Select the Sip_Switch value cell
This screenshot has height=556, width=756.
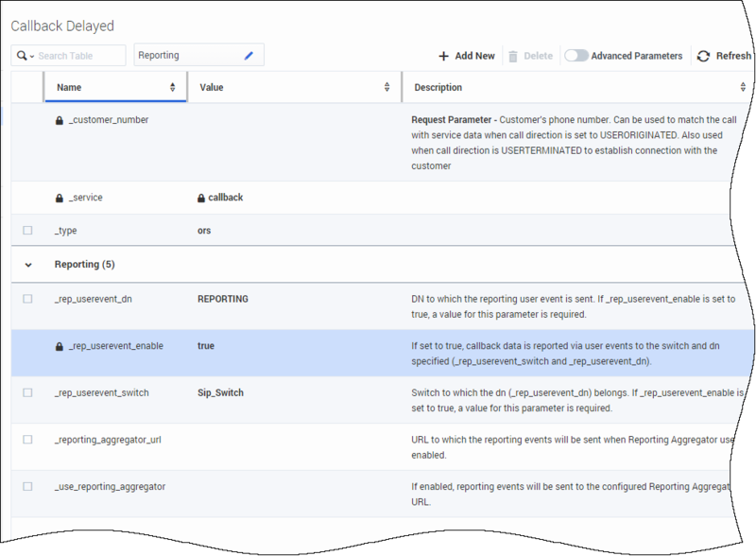pos(222,392)
